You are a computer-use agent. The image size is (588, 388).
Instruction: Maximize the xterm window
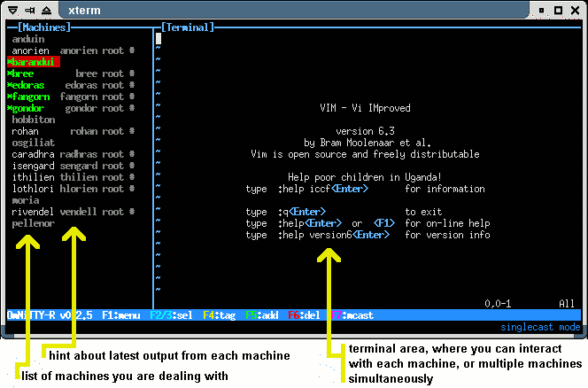click(559, 9)
